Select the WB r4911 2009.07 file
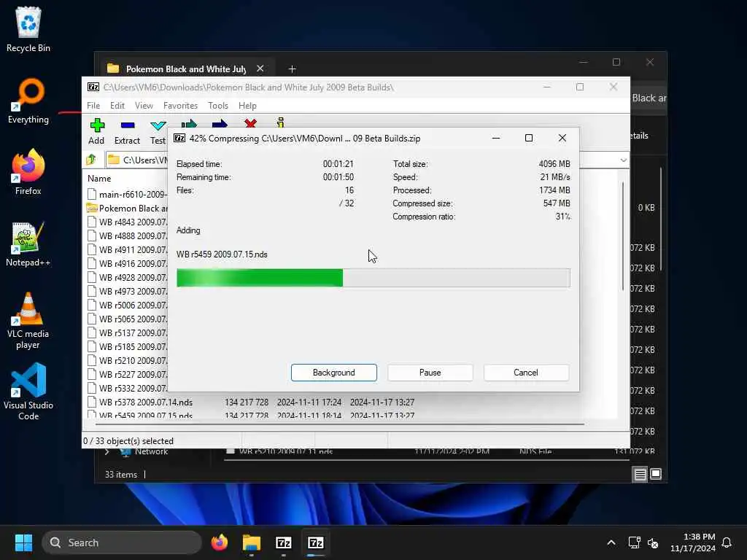 pyautogui.click(x=127, y=249)
